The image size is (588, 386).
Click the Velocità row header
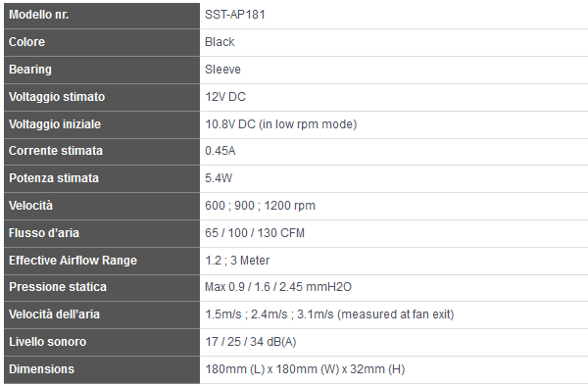(102, 206)
